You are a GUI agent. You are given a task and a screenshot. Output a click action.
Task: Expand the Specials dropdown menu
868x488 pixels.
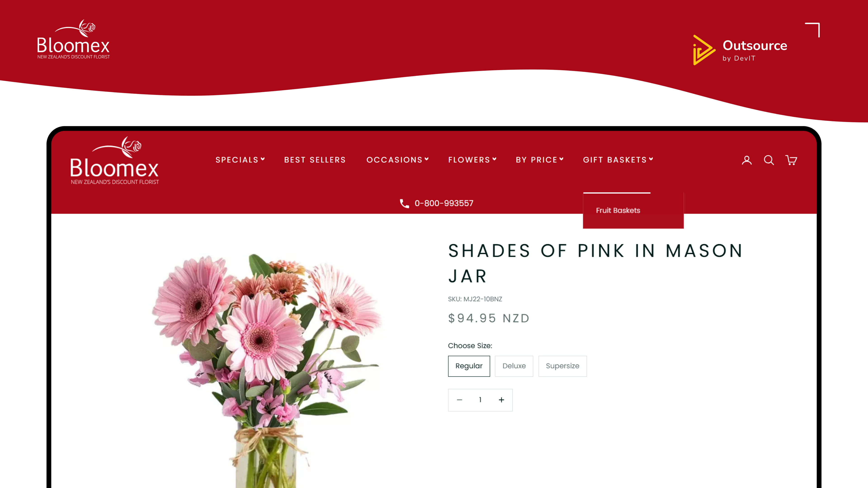(240, 160)
